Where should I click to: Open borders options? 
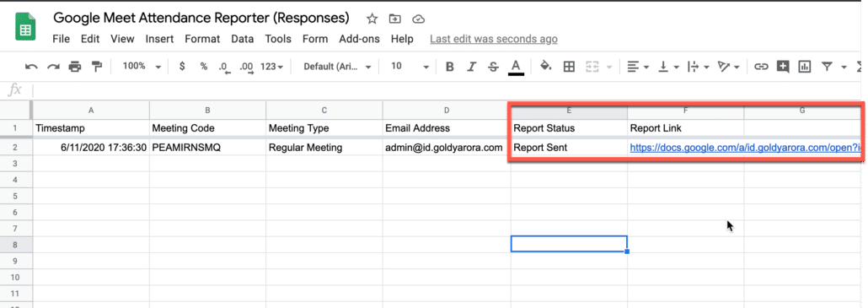coord(569,67)
